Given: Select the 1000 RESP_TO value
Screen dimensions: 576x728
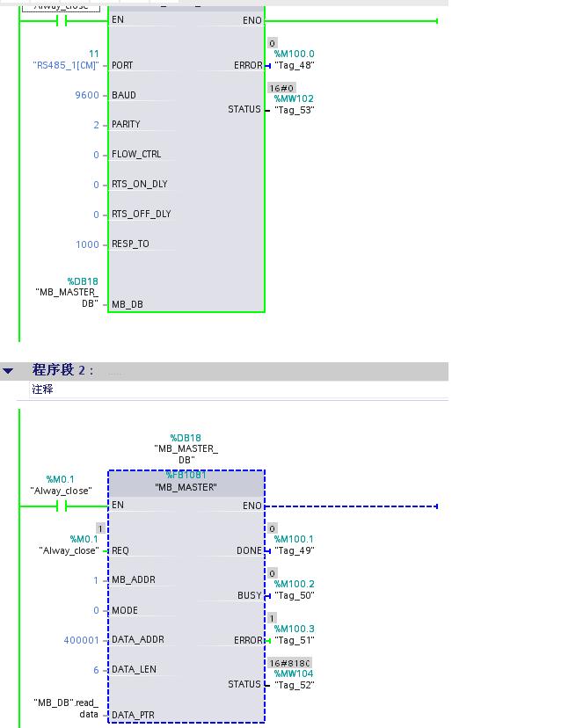Looking at the screenshot, I should (x=87, y=244).
